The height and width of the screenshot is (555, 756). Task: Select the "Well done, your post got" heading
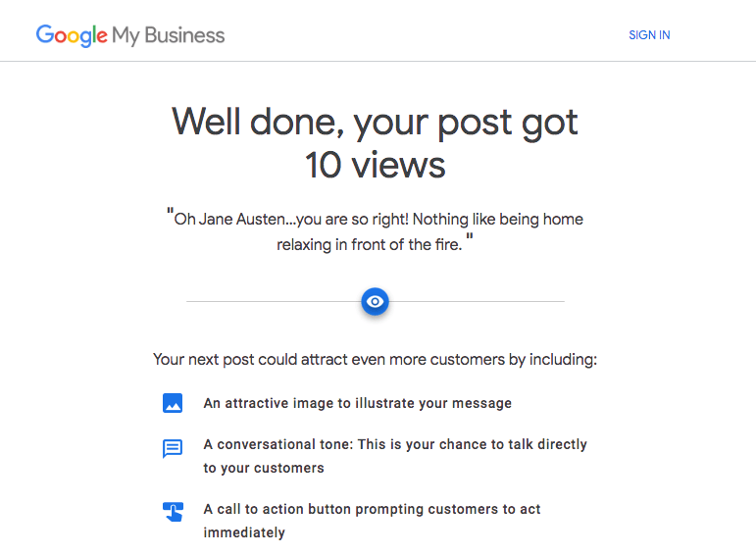[376, 123]
